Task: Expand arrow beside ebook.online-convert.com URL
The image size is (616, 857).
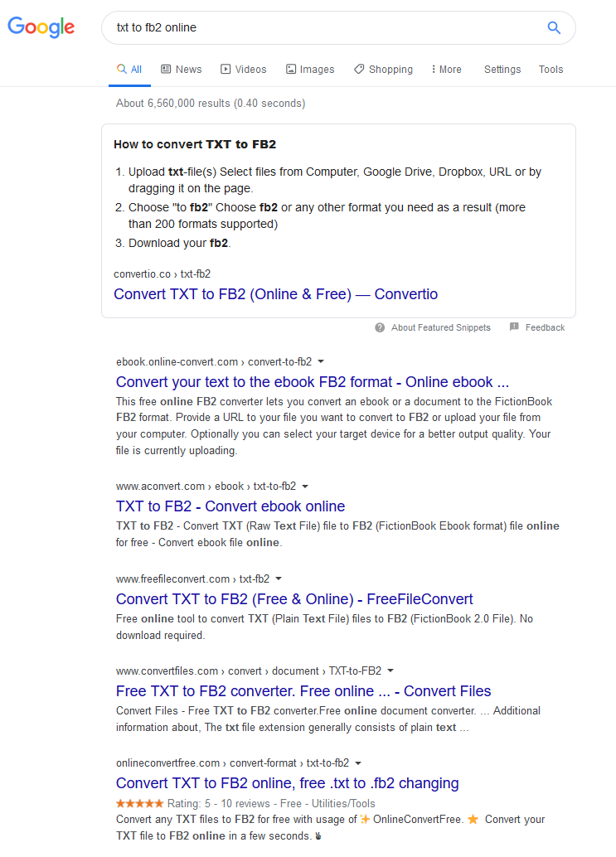Action: (321, 361)
